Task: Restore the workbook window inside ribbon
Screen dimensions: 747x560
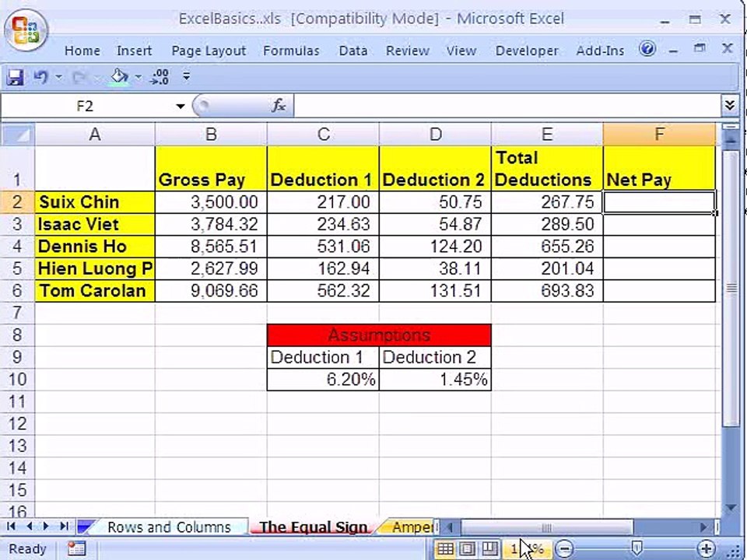Action: click(x=700, y=48)
